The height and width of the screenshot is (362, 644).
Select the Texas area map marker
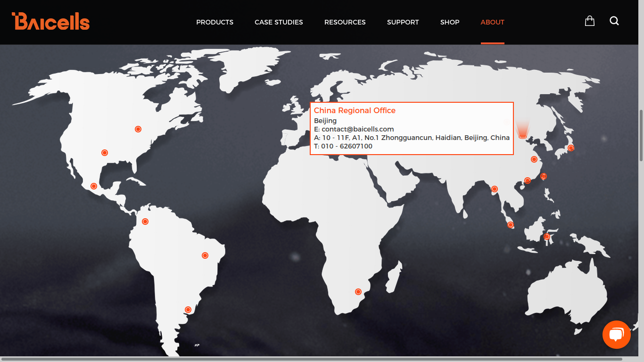pos(105,153)
